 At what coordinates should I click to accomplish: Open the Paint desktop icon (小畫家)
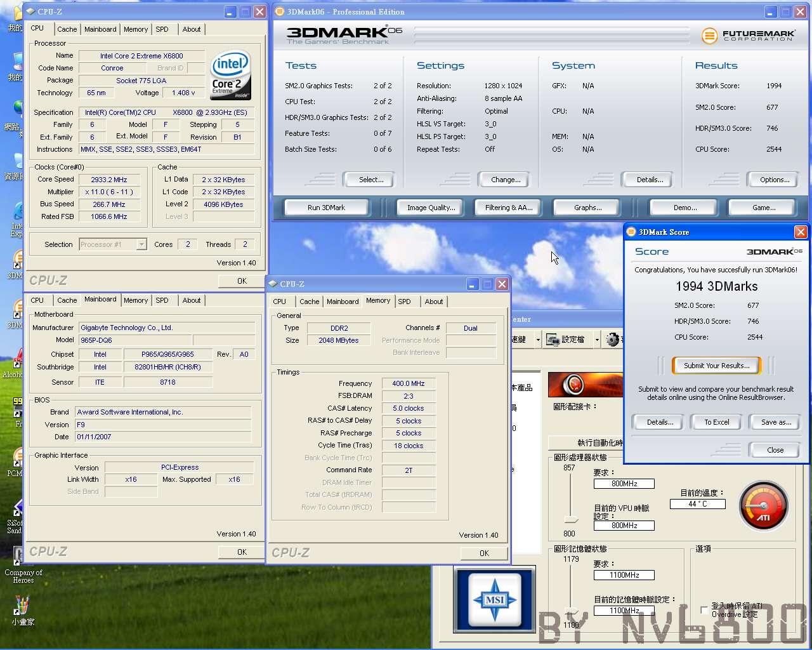point(21,610)
